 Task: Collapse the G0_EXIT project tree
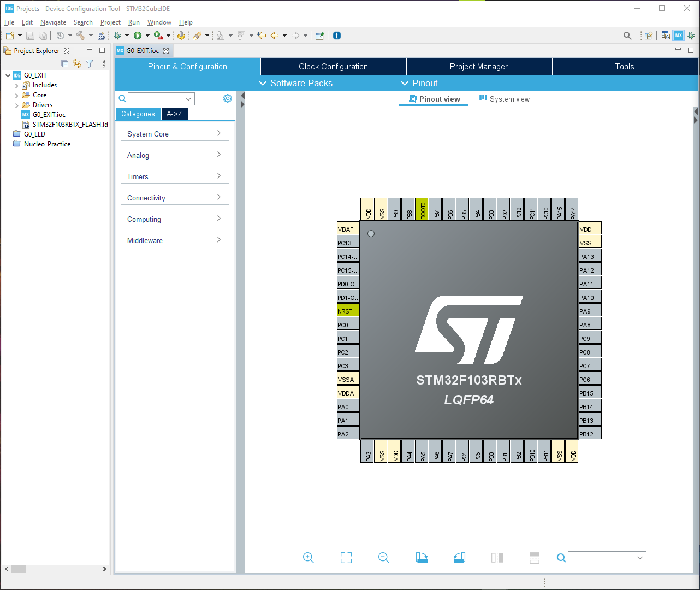[8, 75]
